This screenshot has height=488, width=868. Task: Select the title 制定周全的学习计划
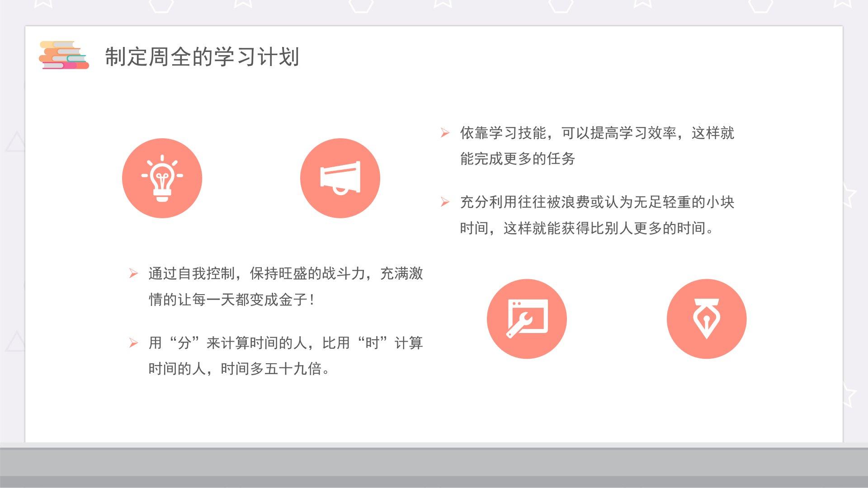pyautogui.click(x=202, y=57)
